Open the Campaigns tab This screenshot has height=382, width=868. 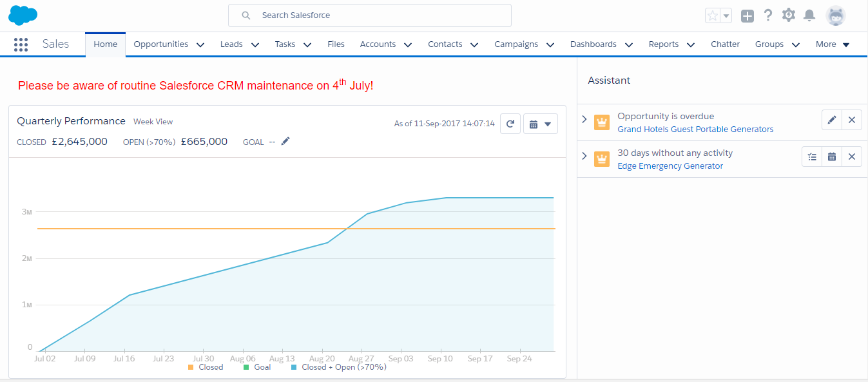pyautogui.click(x=516, y=44)
